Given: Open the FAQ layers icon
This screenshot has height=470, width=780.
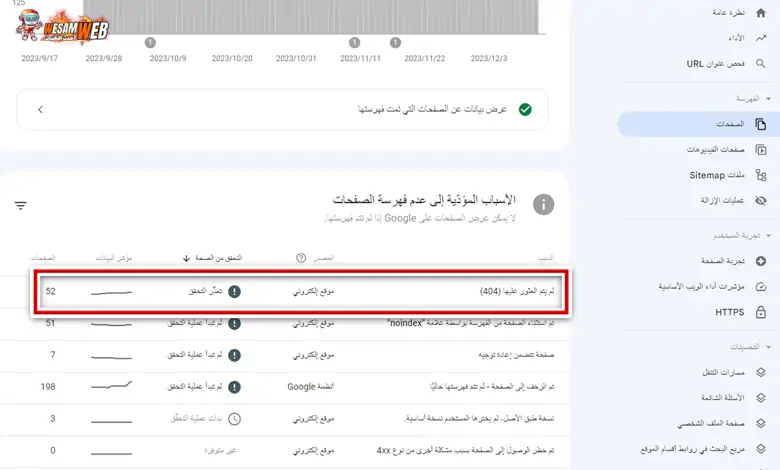Looking at the screenshot, I should tap(761, 397).
